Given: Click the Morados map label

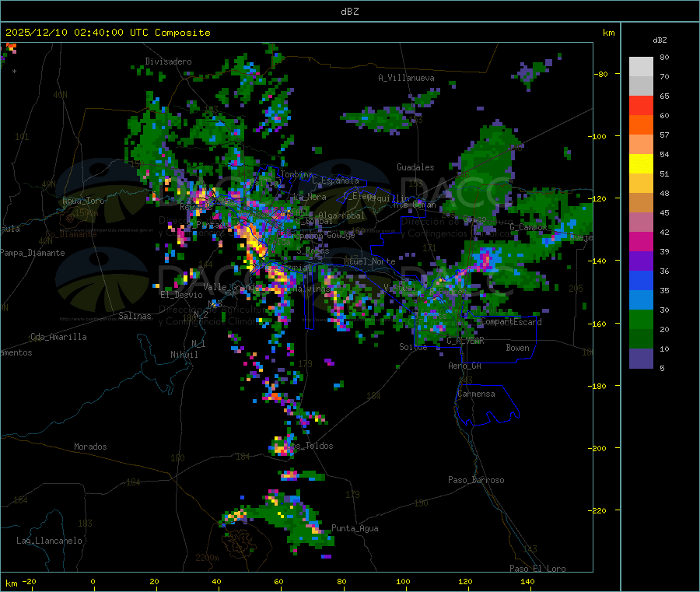Looking at the screenshot, I should click(90, 447).
